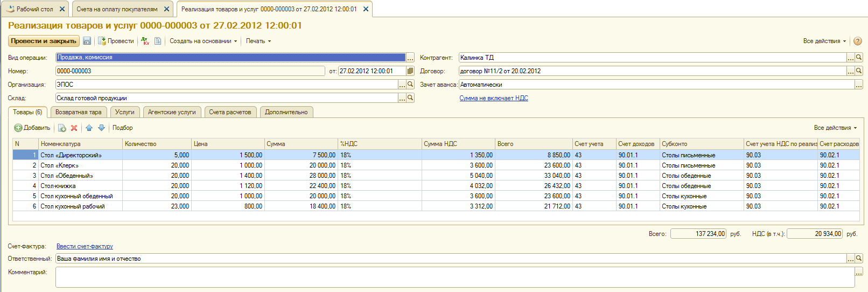Click into the Номер field

[x=190, y=71]
